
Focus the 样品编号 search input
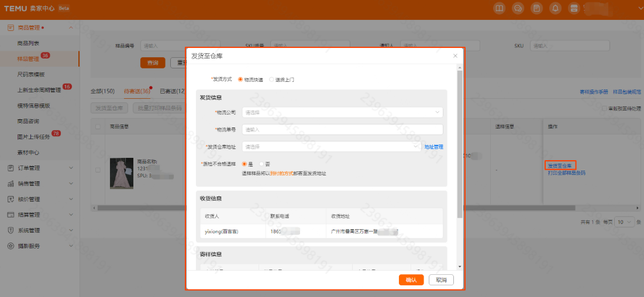(x=180, y=46)
